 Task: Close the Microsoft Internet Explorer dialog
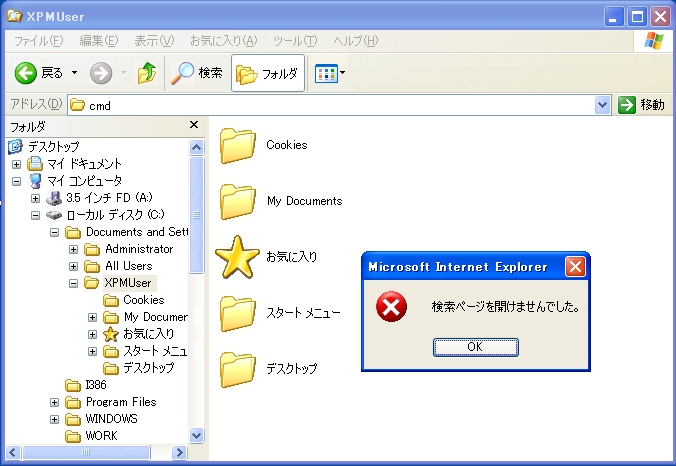pos(575,267)
